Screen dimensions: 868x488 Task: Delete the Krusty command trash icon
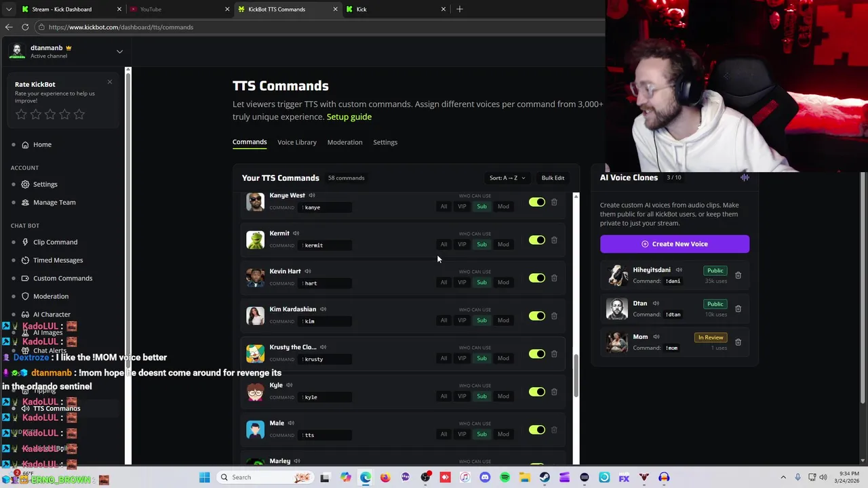554,354
